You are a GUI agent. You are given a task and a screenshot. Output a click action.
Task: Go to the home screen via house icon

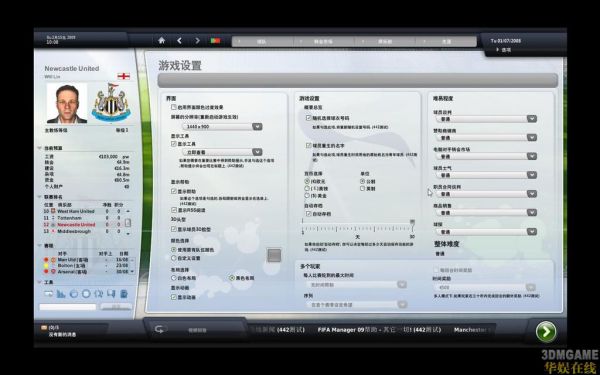pos(161,41)
